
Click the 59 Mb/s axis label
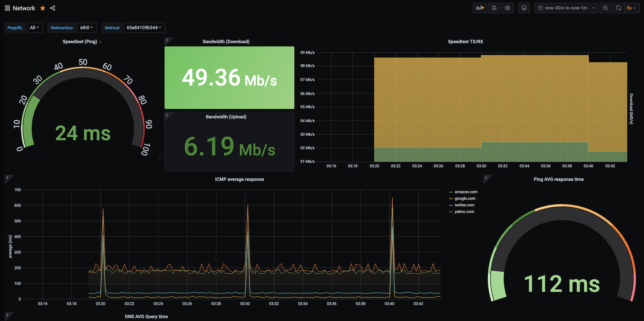pyautogui.click(x=307, y=53)
